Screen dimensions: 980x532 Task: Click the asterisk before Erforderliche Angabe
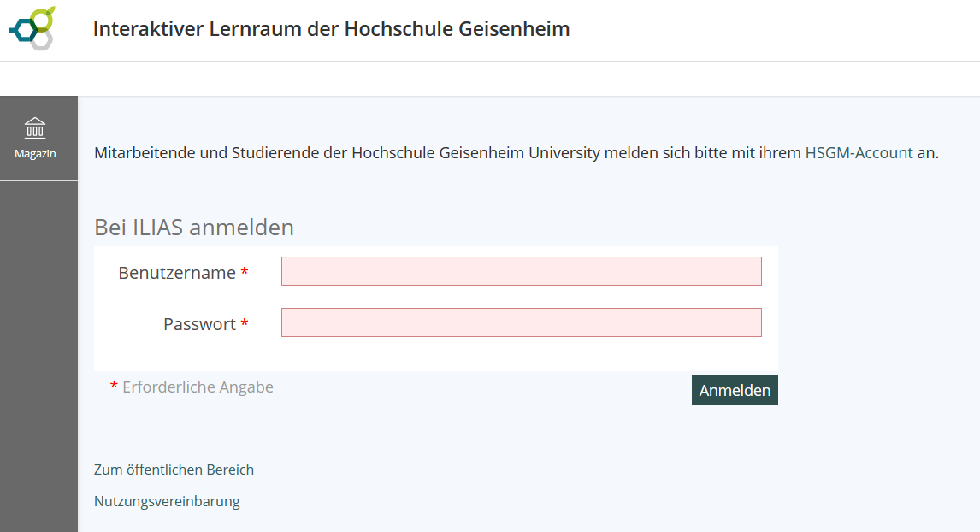(x=114, y=387)
